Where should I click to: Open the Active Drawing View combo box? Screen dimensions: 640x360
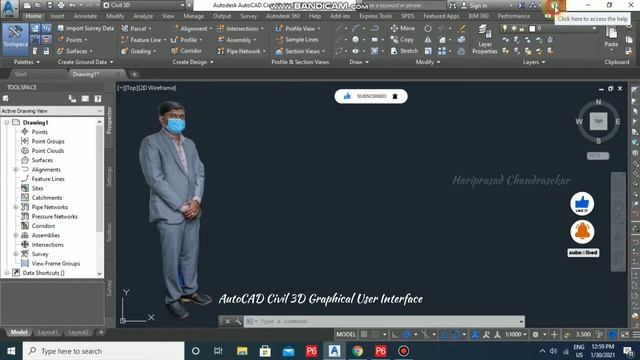[x=52, y=111]
